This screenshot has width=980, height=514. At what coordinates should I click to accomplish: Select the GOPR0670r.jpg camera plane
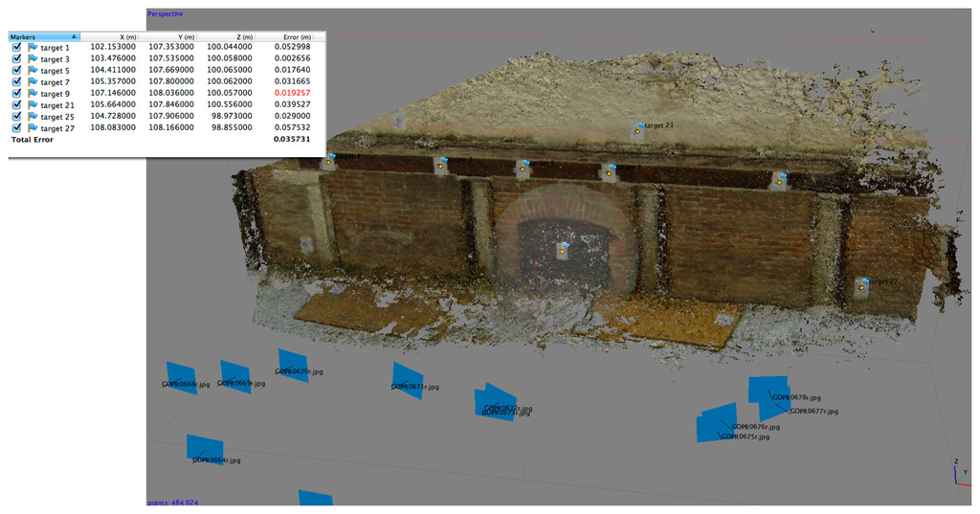[x=293, y=366]
